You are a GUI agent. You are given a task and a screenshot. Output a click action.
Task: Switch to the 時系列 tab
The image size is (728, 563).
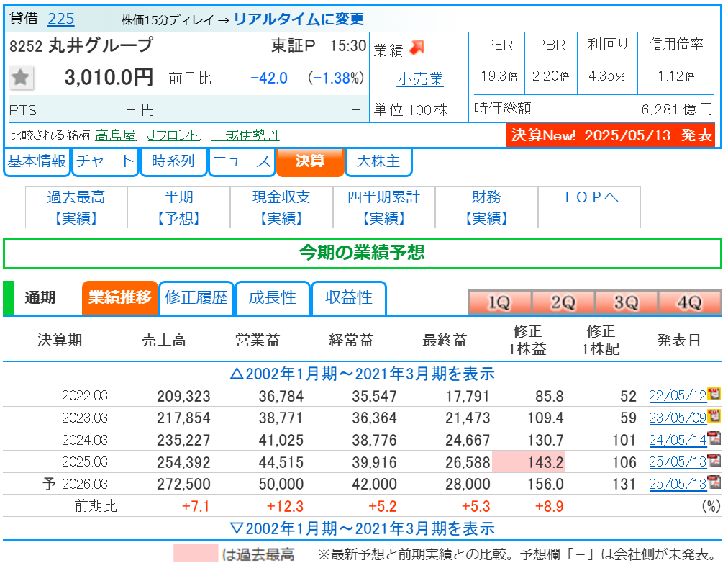[173, 161]
